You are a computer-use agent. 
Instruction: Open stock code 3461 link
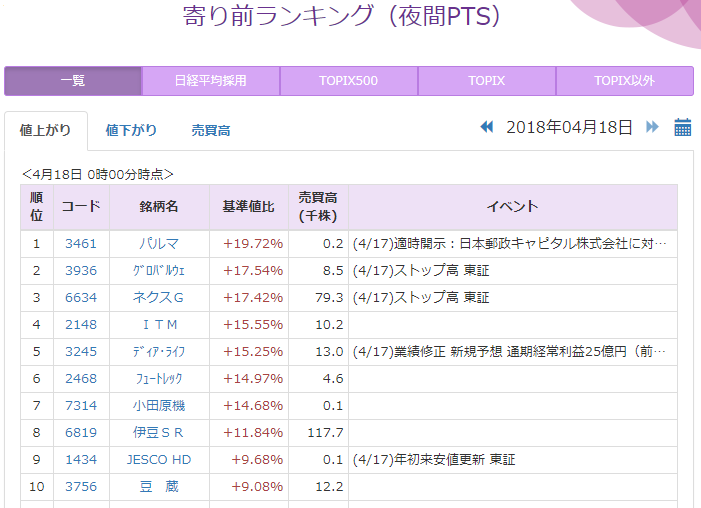coord(81,244)
